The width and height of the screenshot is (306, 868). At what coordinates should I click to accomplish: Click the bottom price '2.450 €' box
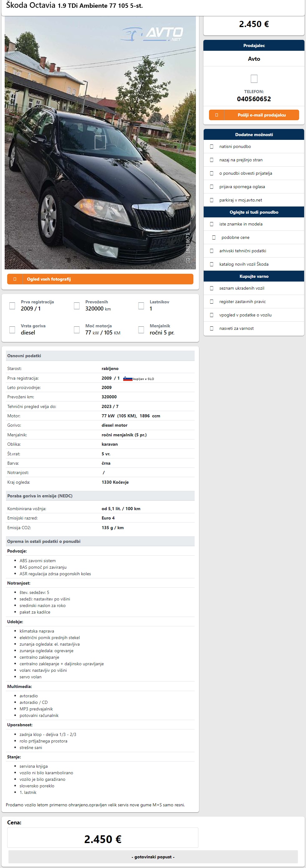pos(103,838)
